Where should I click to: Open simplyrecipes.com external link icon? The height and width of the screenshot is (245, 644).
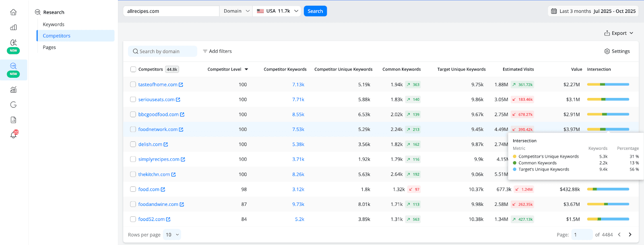(183, 160)
